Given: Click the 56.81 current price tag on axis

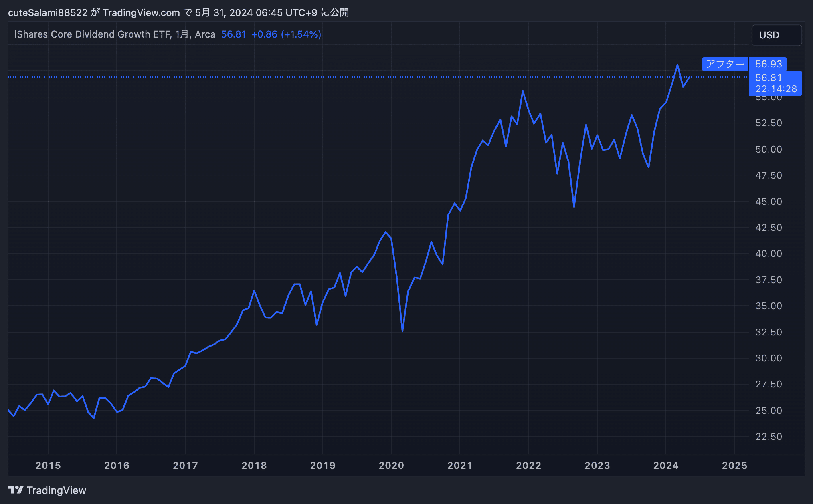Looking at the screenshot, I should pyautogui.click(x=769, y=78).
